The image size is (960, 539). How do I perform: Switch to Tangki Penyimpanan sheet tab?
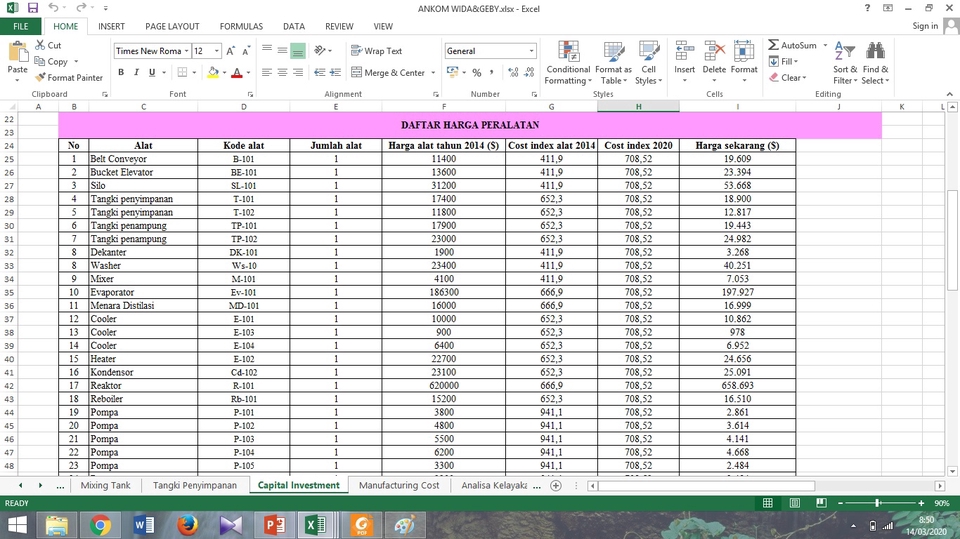[x=195, y=485]
